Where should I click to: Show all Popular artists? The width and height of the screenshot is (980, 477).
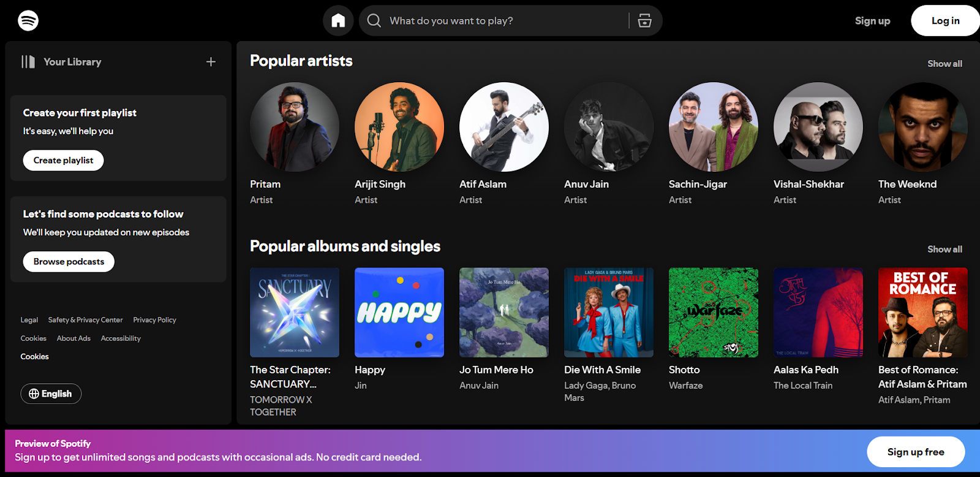(944, 64)
